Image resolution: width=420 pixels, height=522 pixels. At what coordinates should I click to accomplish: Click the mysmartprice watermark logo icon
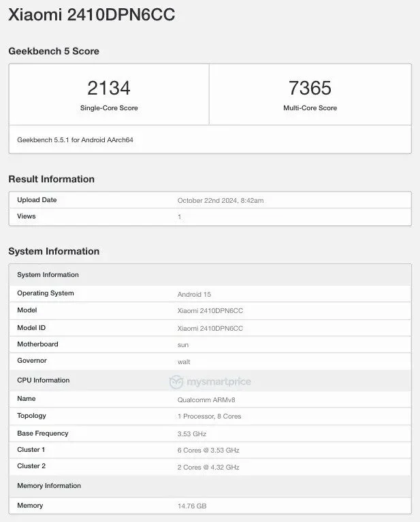[176, 381]
